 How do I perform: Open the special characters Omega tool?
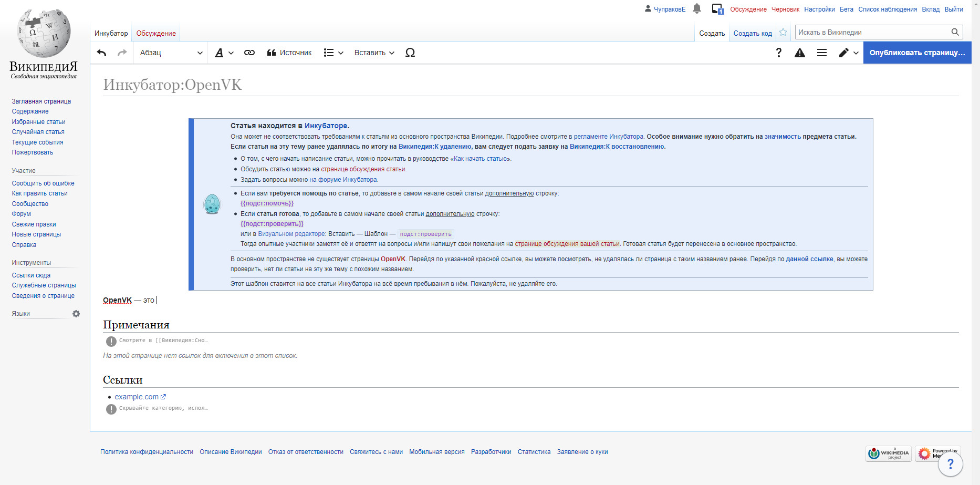[410, 53]
